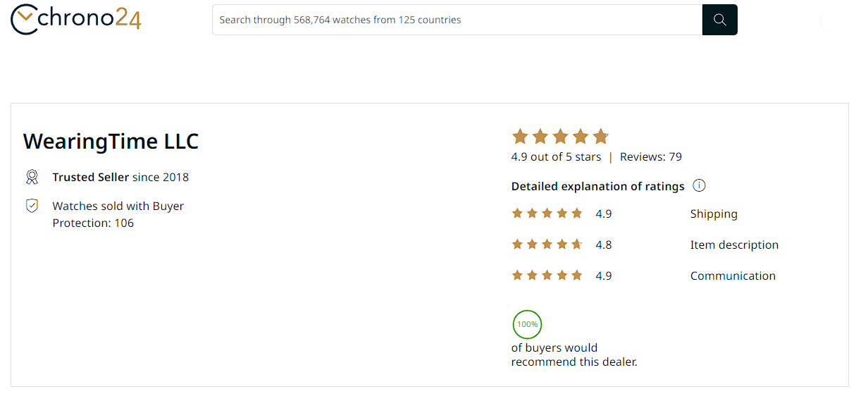Click the Shipping star rating row
The width and height of the screenshot is (868, 401).
point(547,214)
